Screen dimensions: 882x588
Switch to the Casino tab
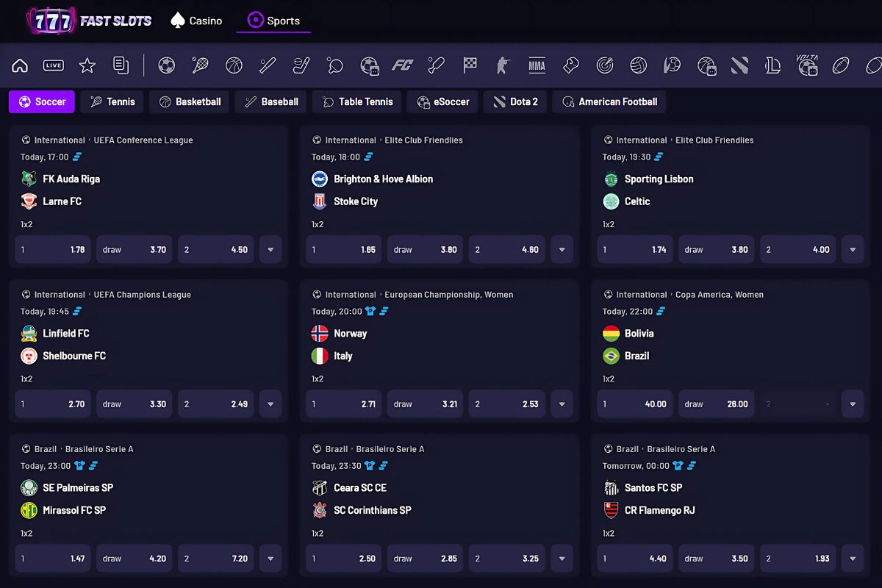196,21
